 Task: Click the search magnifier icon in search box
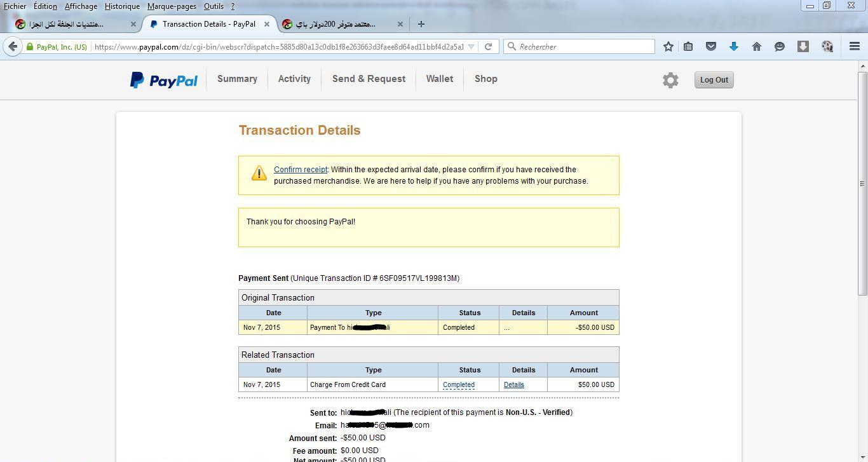[x=512, y=46]
